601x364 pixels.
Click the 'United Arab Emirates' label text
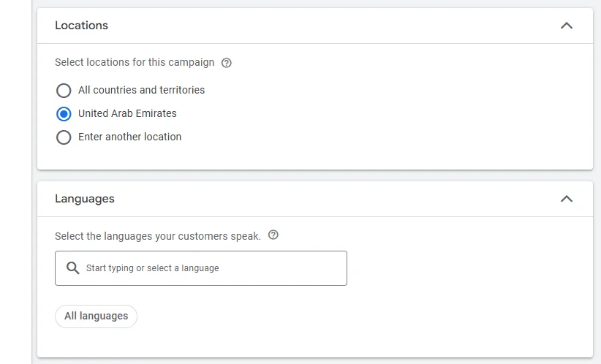tap(127, 113)
